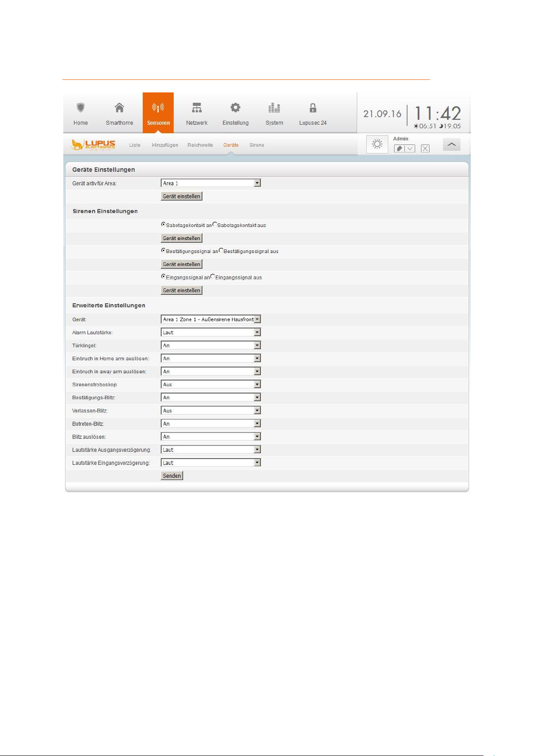Select Bestätigungssignal aus radio button
This screenshot has width=535, height=756.
click(221, 250)
